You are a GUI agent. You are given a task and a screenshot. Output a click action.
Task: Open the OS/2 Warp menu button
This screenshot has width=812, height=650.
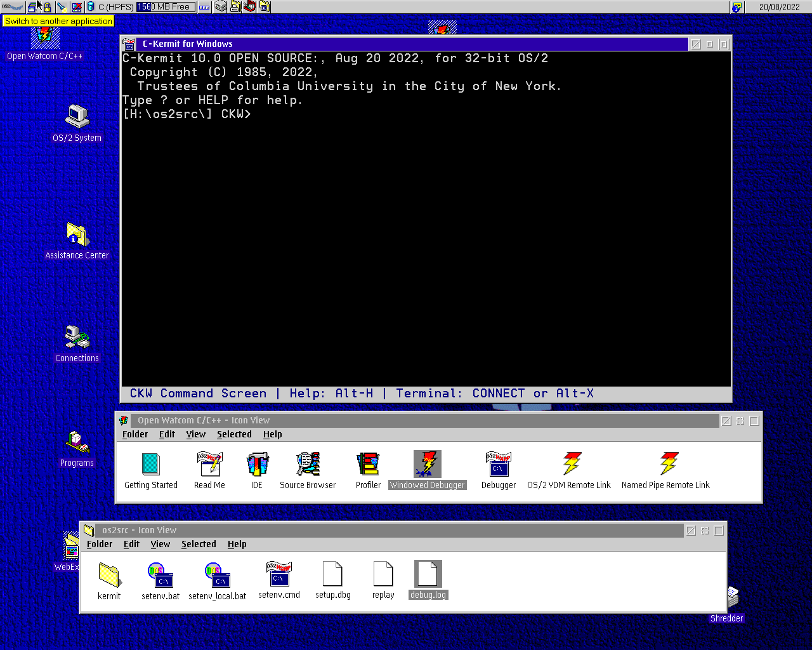(12, 7)
